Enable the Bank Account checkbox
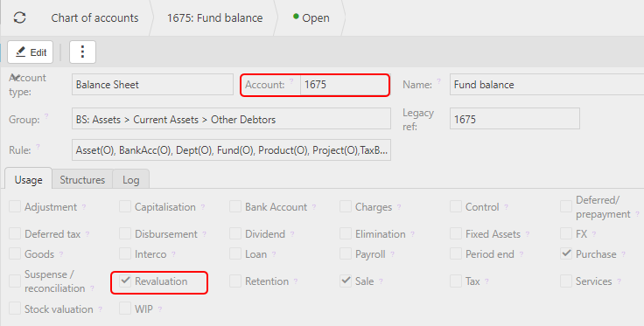The image size is (644, 326). pyautogui.click(x=234, y=206)
